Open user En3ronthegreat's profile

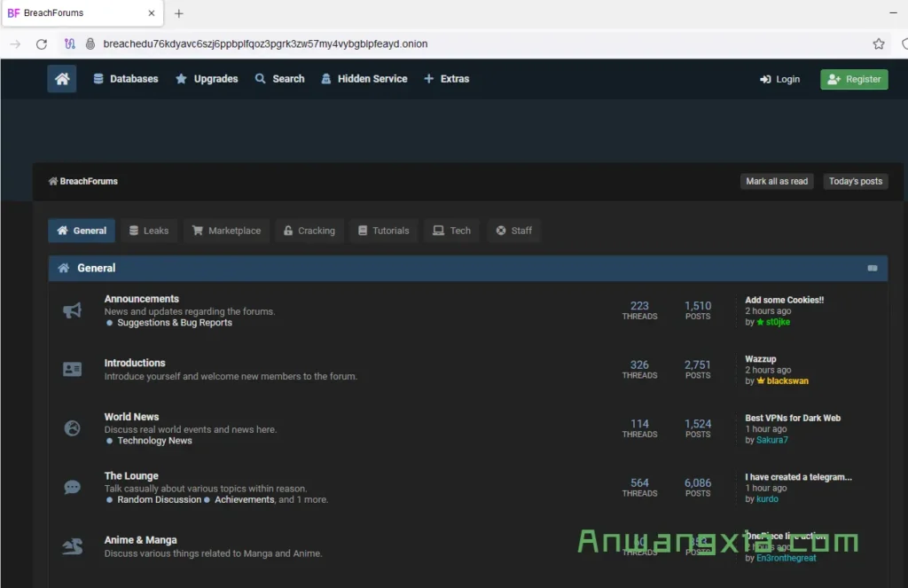point(786,559)
